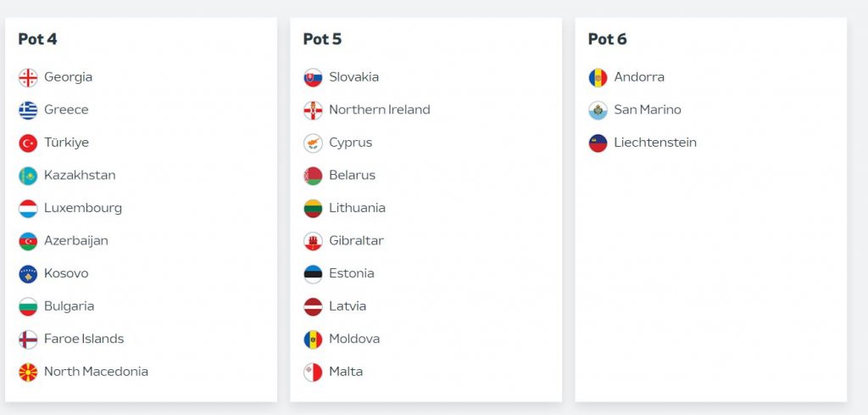The width and height of the screenshot is (868, 415).
Task: Click the Kazakhstan flag icon
Action: pos(28,176)
